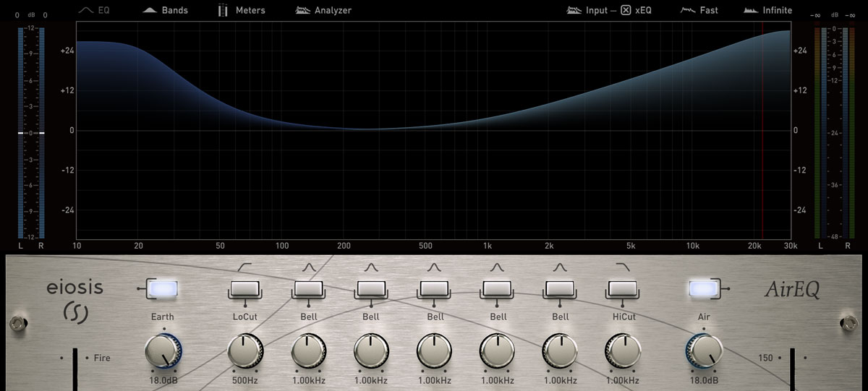Click the EQ curve icon in top bar
Screen dimensions: 868x391
click(86, 10)
